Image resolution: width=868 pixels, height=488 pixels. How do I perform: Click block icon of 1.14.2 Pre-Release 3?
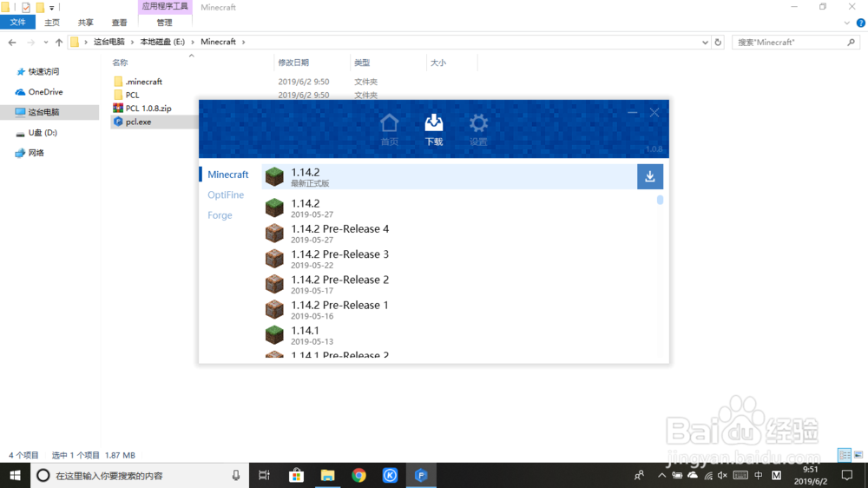[x=274, y=259]
